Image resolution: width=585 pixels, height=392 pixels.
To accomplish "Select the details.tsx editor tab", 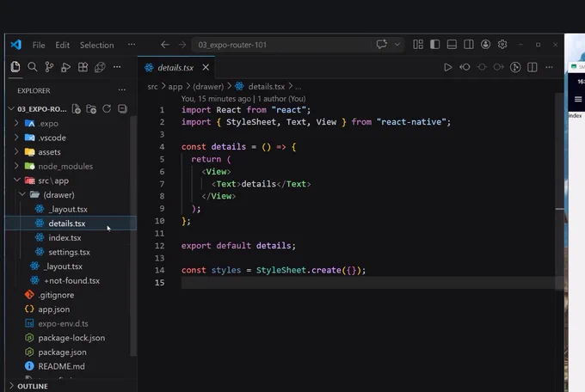I will [x=175, y=68].
